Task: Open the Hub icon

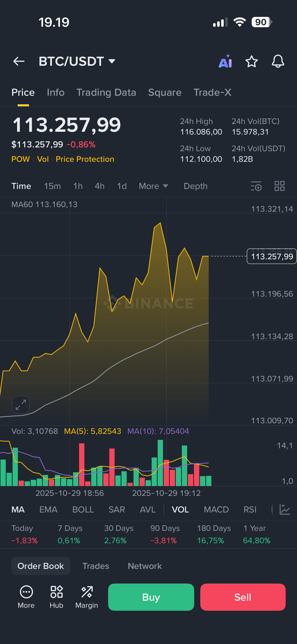Action: click(56, 596)
